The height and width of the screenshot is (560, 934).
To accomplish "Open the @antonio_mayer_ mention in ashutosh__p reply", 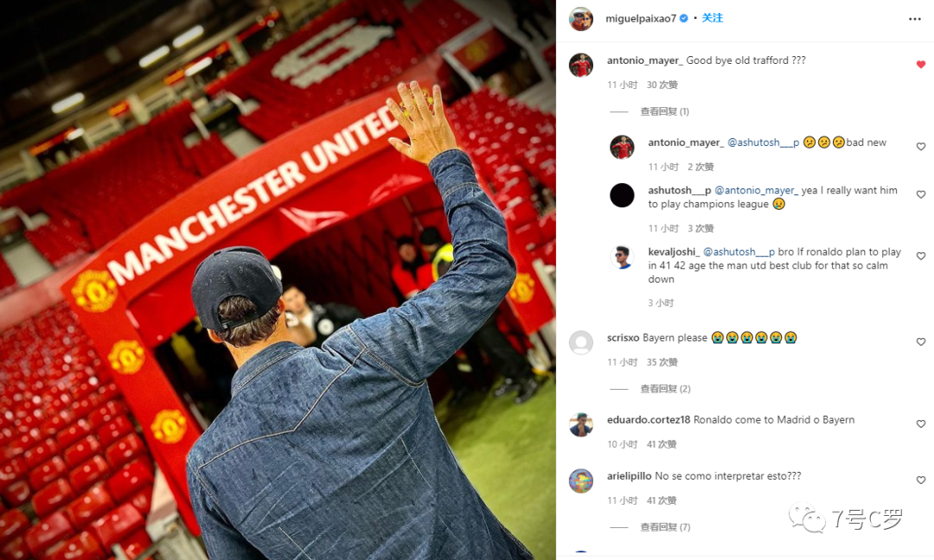I will pos(756,190).
